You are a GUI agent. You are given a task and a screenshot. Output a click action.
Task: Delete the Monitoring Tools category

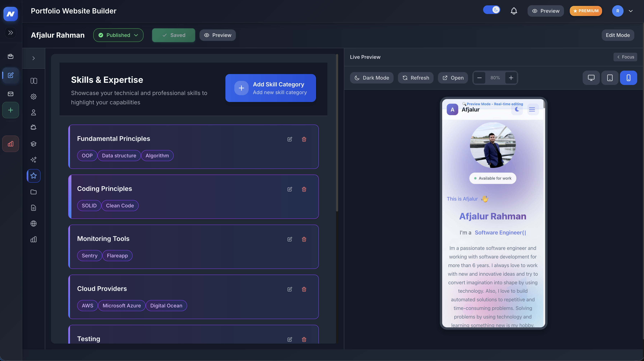[304, 239]
